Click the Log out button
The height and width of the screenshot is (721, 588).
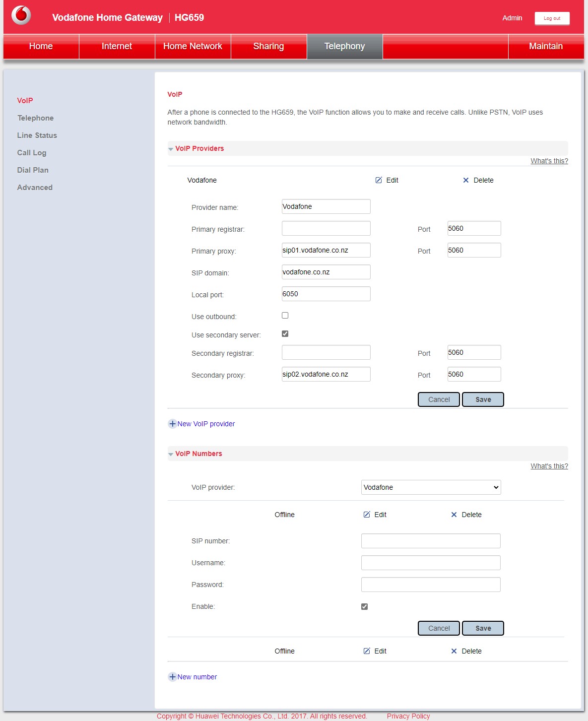click(x=552, y=18)
